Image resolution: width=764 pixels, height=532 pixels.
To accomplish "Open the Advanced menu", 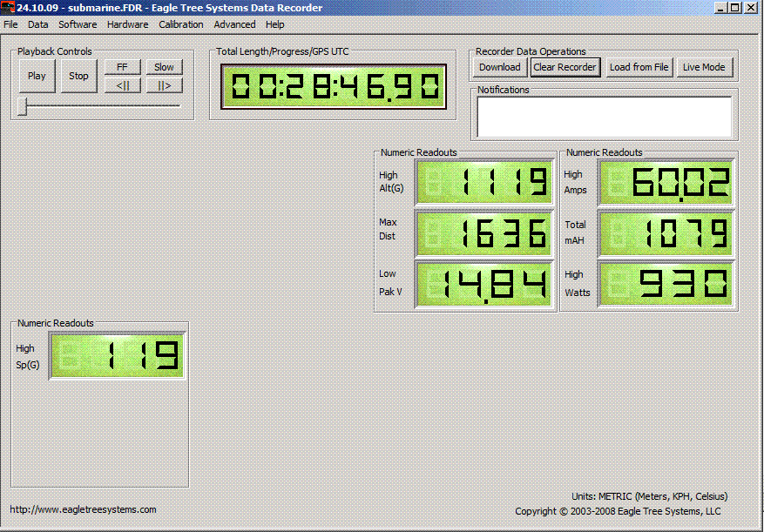I will [234, 24].
